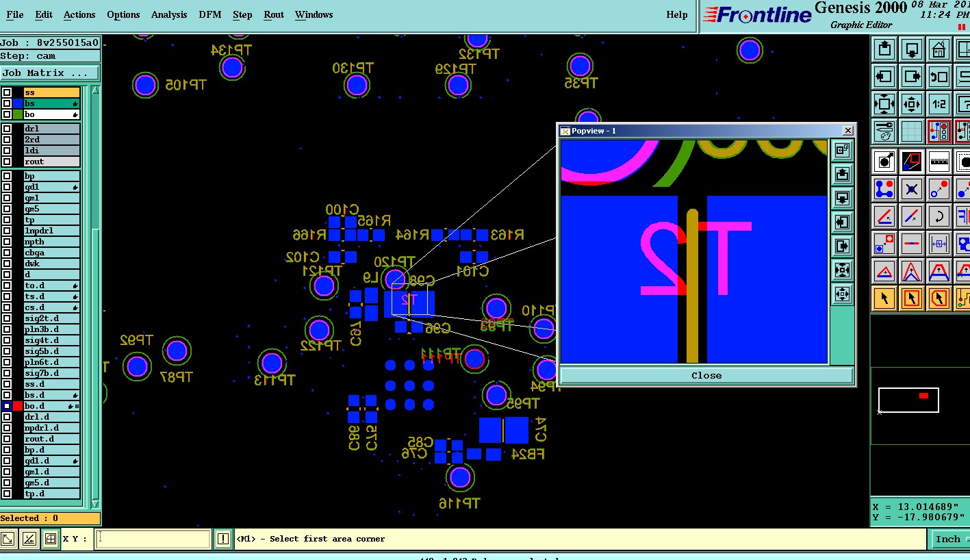Toggle the grid display icon
Screen dimensions: 970x560
pyautogui.click(x=912, y=131)
